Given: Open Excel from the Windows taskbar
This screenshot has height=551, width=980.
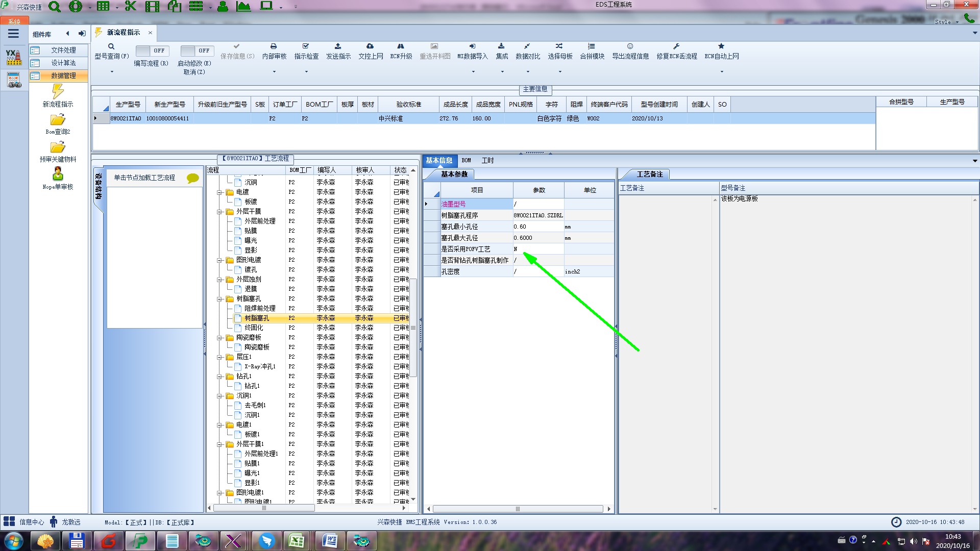Looking at the screenshot, I should (297, 540).
